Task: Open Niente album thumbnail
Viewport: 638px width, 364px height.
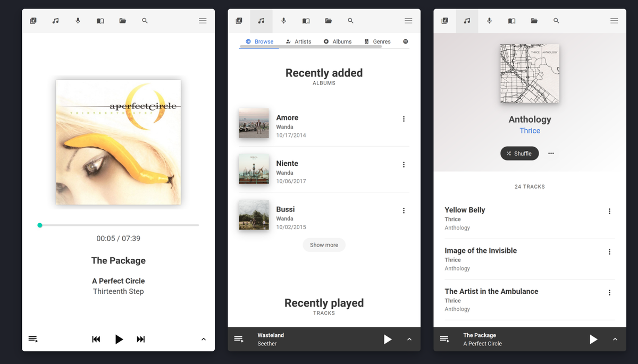Action: pos(254,169)
